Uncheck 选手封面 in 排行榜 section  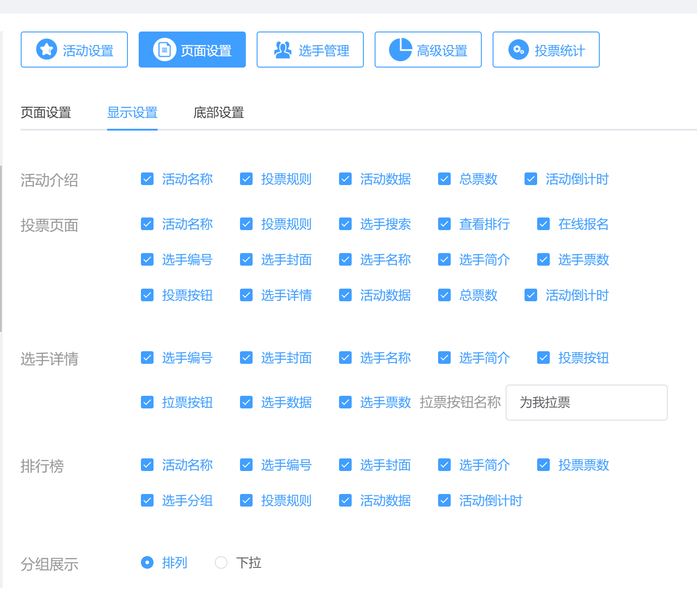[345, 465]
